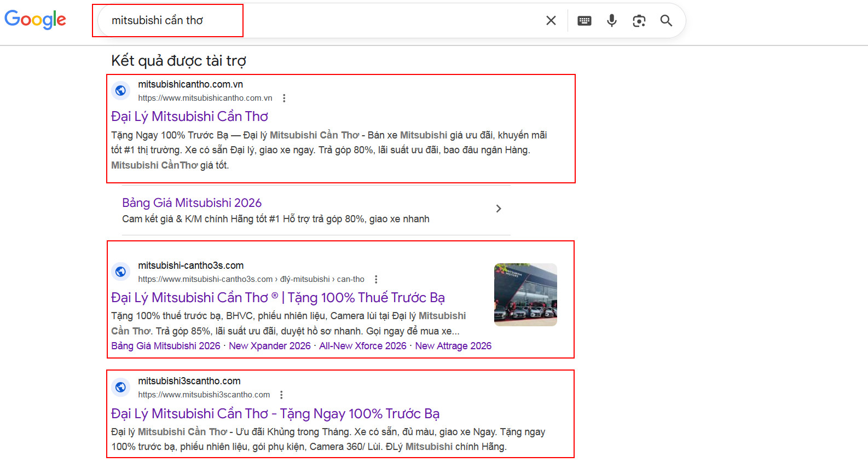This screenshot has width=868, height=462.
Task: Click the globe favicon beside mitsubishi-cantho3s.com
Action: [120, 272]
